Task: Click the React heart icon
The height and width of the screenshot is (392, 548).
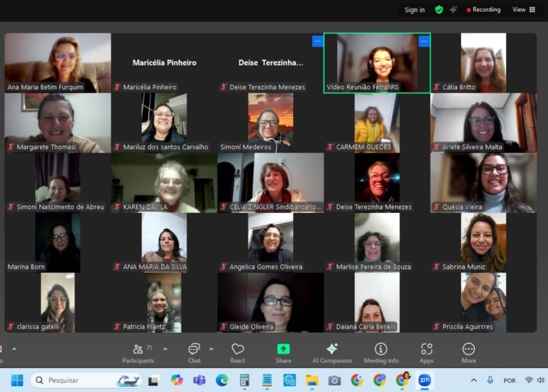Action: [238, 353]
